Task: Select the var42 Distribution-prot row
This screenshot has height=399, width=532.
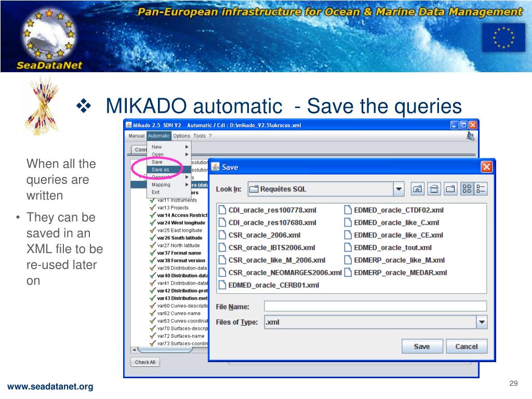Action: 179,290
